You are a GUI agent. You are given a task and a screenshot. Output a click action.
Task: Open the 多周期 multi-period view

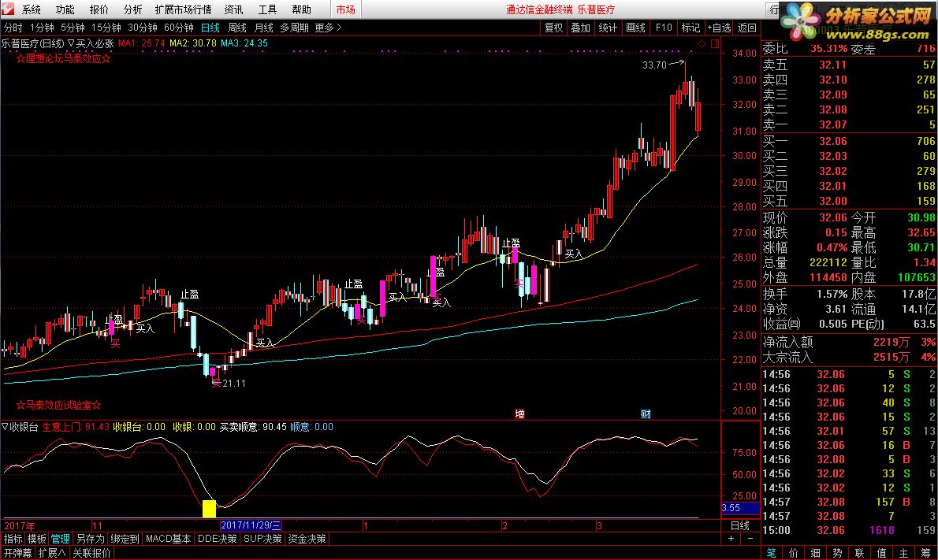[x=294, y=28]
